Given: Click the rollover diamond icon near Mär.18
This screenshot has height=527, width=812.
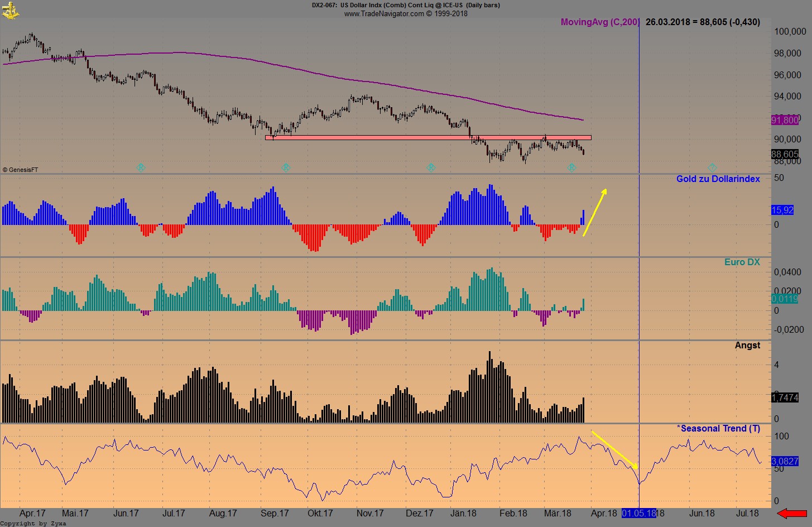Looking at the screenshot, I should [x=571, y=167].
